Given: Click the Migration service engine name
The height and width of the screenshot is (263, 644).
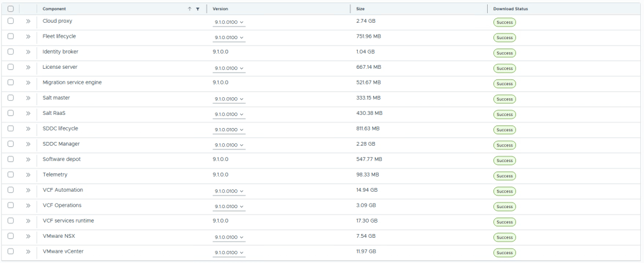Looking at the screenshot, I should click(x=72, y=82).
